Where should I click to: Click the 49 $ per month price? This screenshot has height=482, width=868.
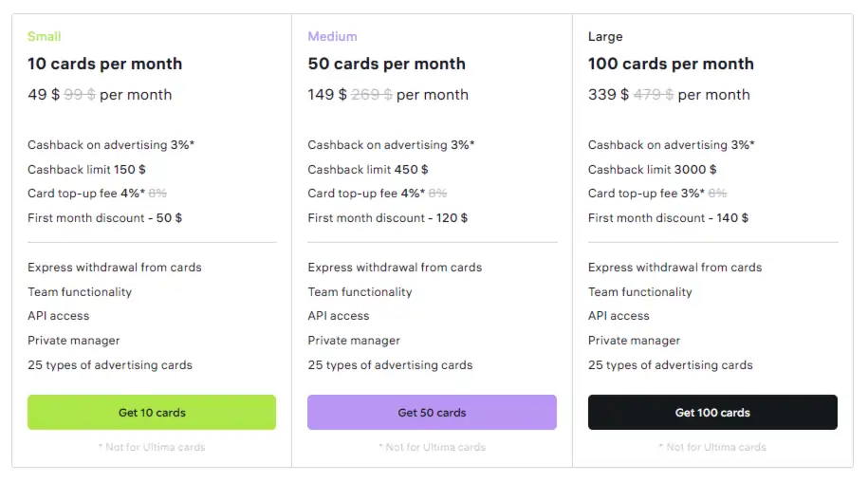pyautogui.click(x=100, y=95)
